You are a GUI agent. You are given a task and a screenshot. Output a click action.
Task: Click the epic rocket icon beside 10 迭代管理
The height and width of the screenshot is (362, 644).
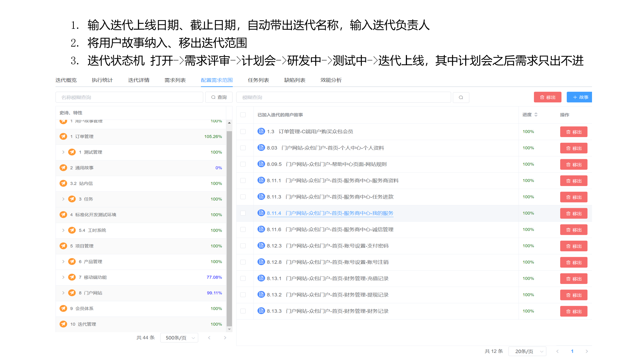pyautogui.click(x=63, y=324)
